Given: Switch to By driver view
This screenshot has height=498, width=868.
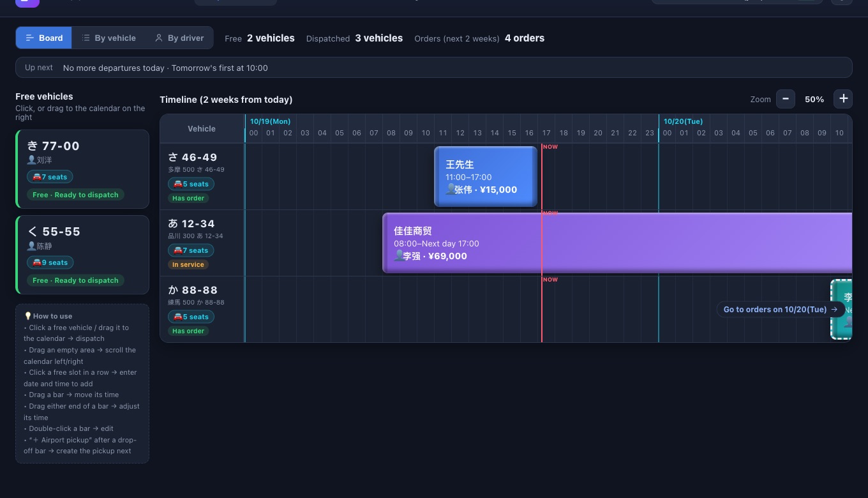Looking at the screenshot, I should [x=179, y=38].
